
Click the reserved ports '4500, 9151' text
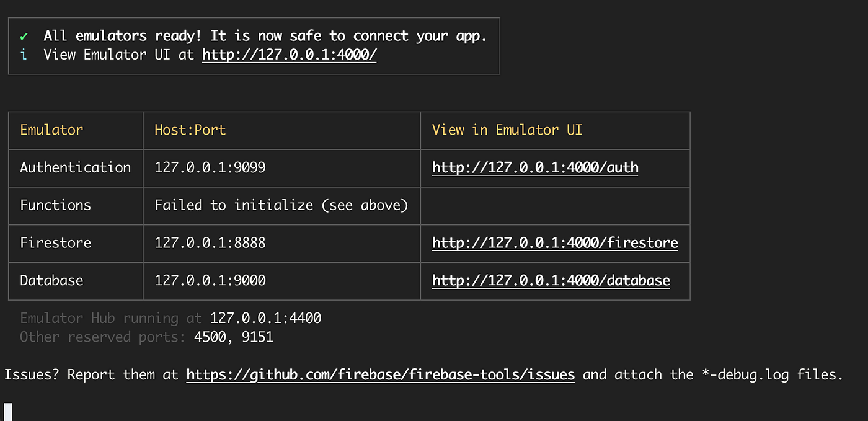point(234,337)
